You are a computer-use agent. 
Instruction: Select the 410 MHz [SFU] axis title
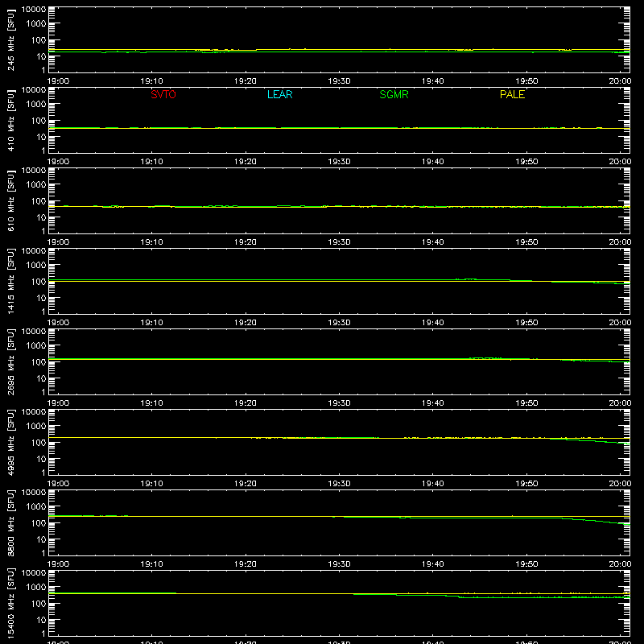point(10,120)
